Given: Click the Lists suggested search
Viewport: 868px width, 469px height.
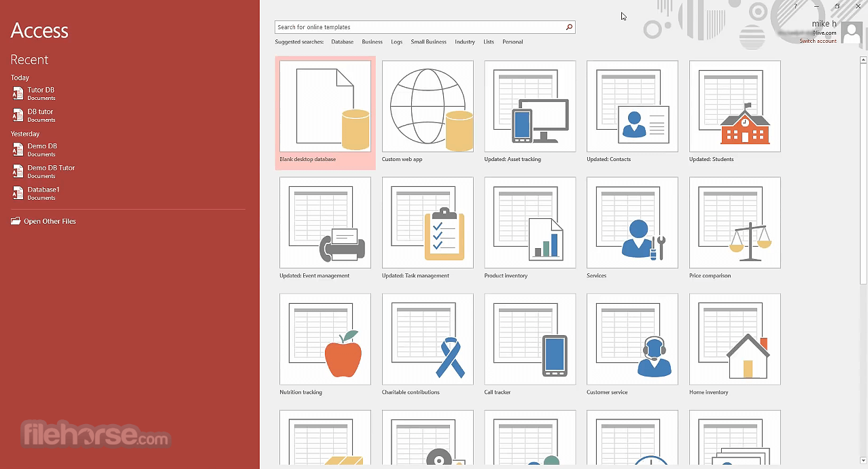Looking at the screenshot, I should pos(489,42).
